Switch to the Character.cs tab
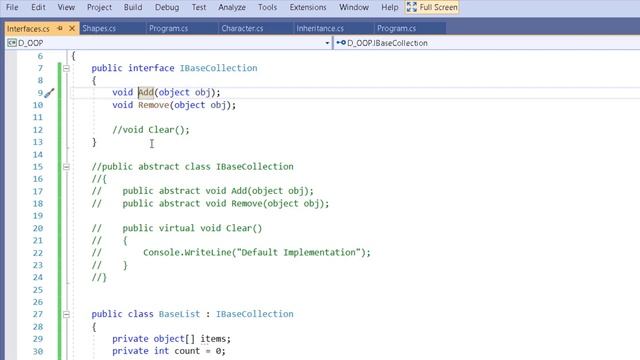The height and width of the screenshot is (360, 640). point(242,28)
